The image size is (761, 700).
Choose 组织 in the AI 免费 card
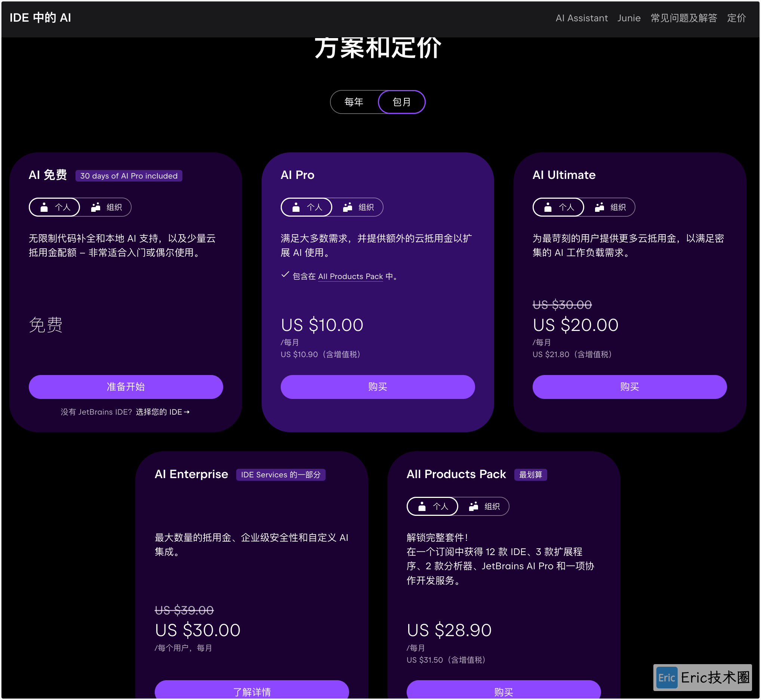coord(106,207)
